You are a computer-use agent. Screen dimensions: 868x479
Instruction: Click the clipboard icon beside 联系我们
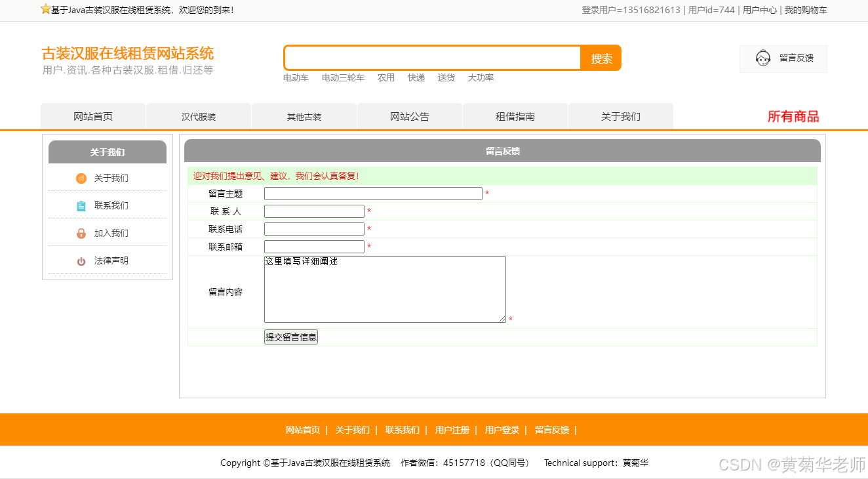tap(81, 206)
